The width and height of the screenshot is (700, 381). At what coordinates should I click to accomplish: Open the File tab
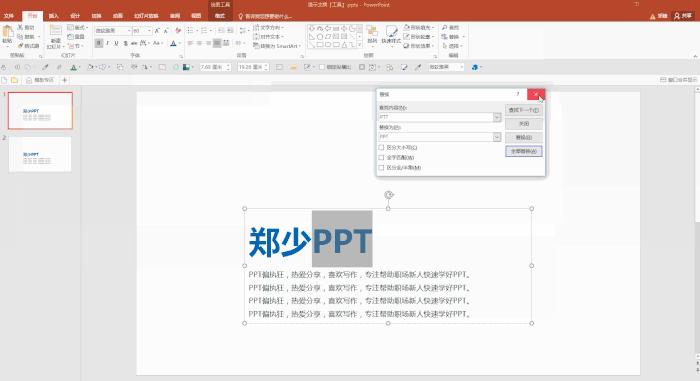(x=8, y=16)
